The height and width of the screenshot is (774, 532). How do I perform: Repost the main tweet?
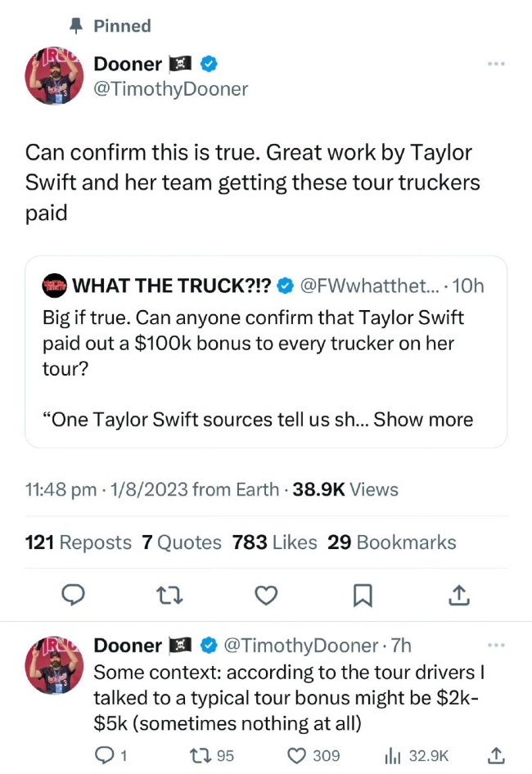[x=168, y=596]
